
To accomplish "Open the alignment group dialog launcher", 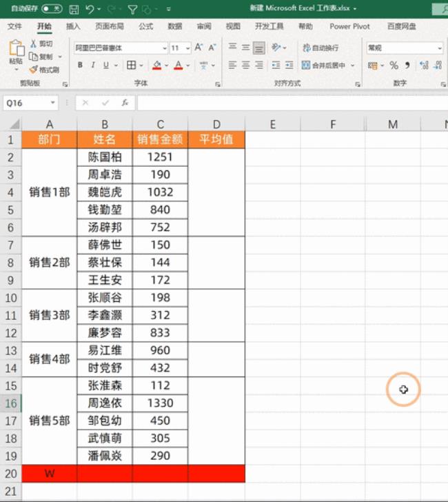I will 358,84.
